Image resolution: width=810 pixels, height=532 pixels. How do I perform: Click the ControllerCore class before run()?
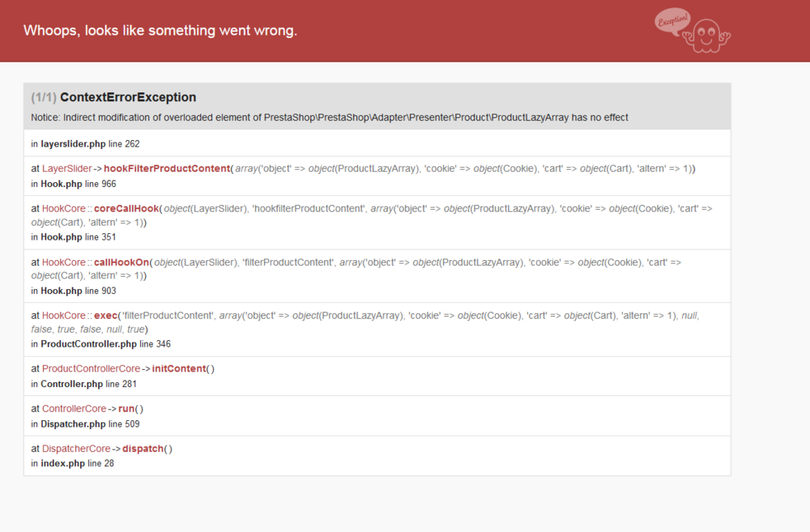click(x=74, y=409)
